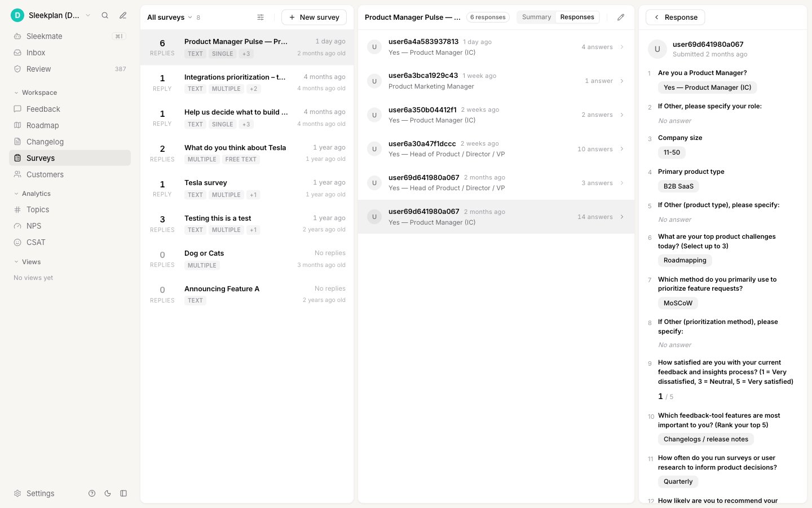
Task: Click the Roadmapping answer chip
Action: (685, 260)
